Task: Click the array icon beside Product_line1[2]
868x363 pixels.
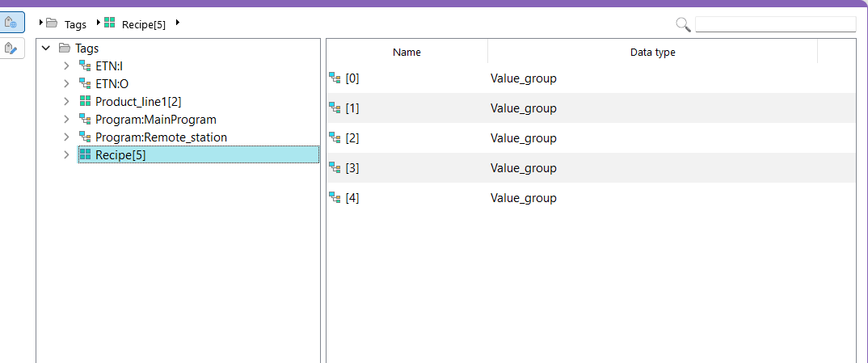Action: (x=85, y=102)
